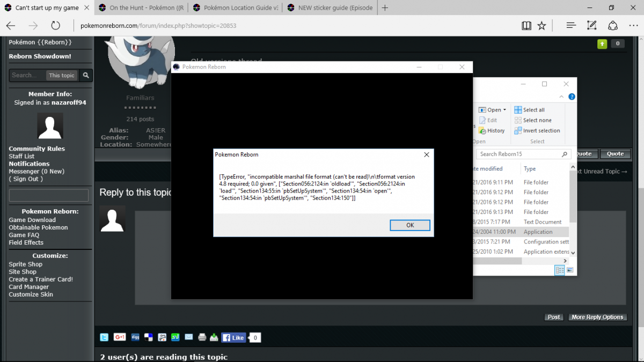Image resolution: width=644 pixels, height=362 pixels.
Task: Click the Explorer help question icon
Action: click(572, 97)
